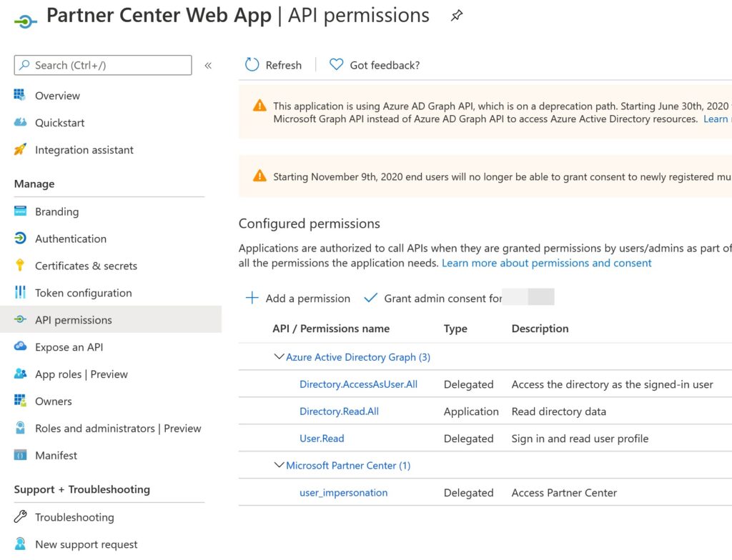Click the App roles people icon

click(x=20, y=374)
